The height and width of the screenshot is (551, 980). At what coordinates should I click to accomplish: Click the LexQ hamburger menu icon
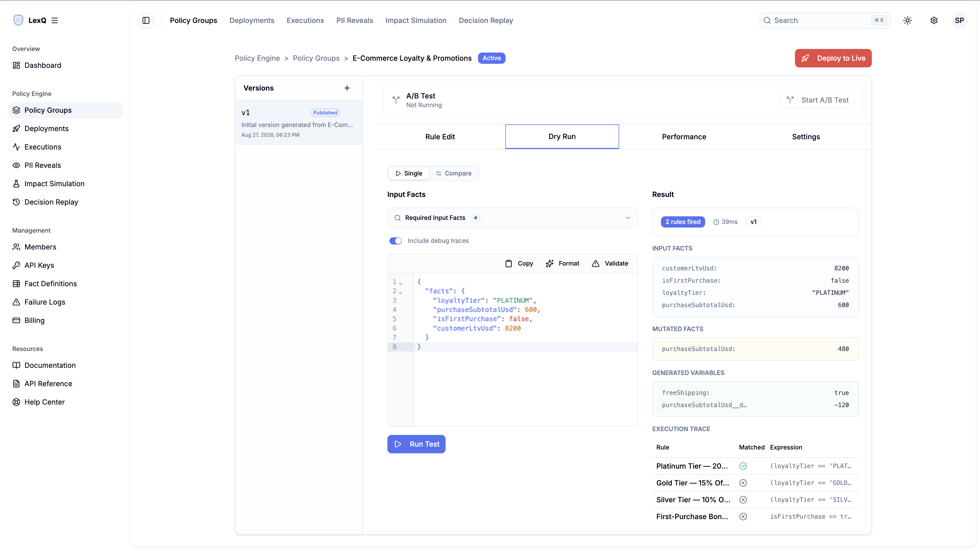pos(55,20)
